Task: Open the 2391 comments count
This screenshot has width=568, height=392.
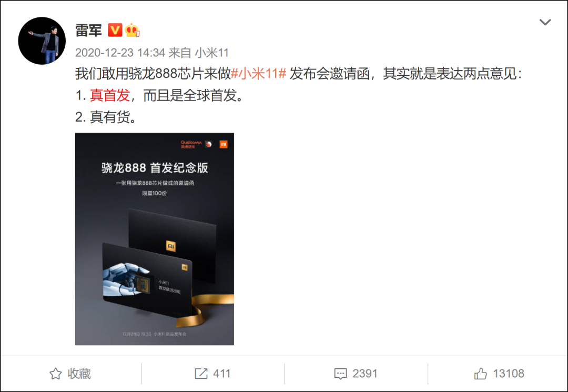Action: 365,374
